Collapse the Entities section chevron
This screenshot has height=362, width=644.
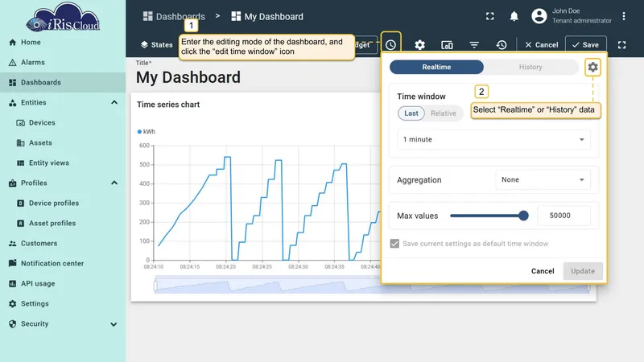pos(114,103)
